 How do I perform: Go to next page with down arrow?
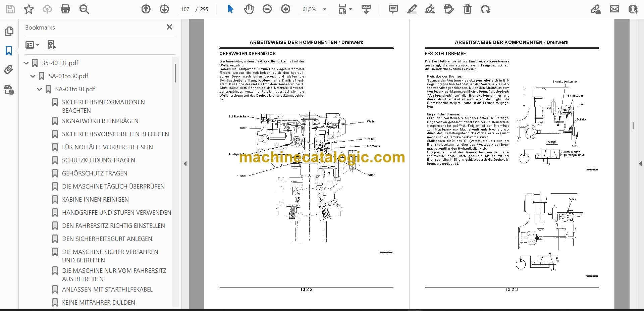tap(164, 9)
